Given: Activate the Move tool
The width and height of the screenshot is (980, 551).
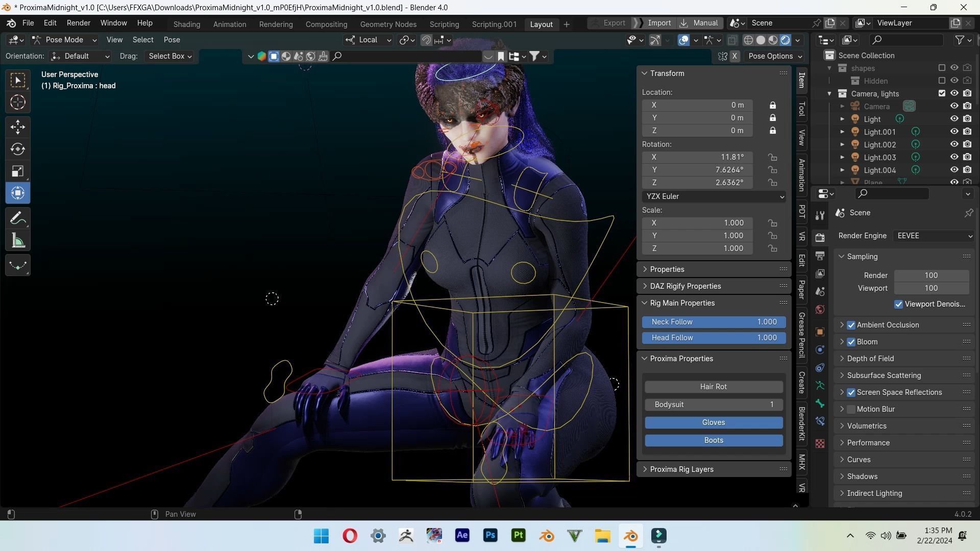Looking at the screenshot, I should (18, 127).
